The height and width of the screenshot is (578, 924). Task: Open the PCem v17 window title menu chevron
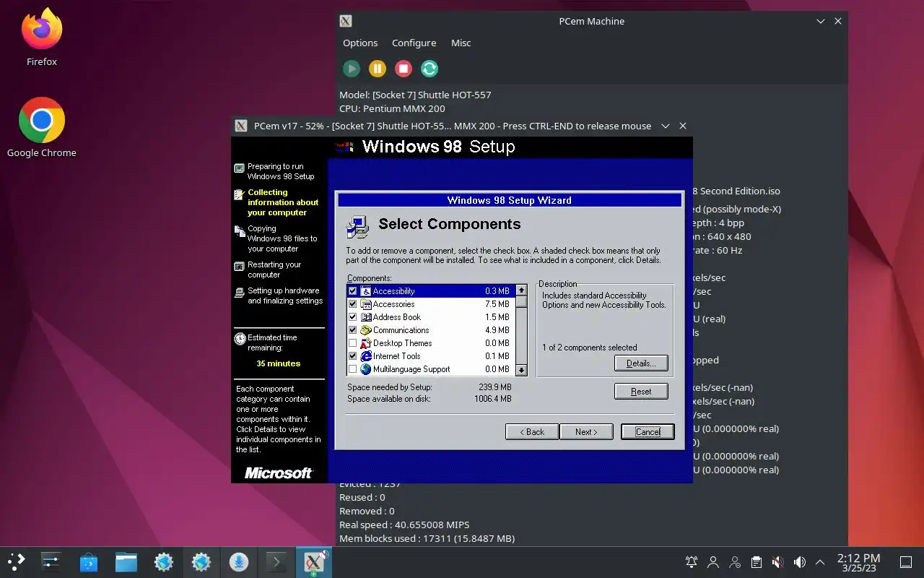pyautogui.click(x=666, y=126)
